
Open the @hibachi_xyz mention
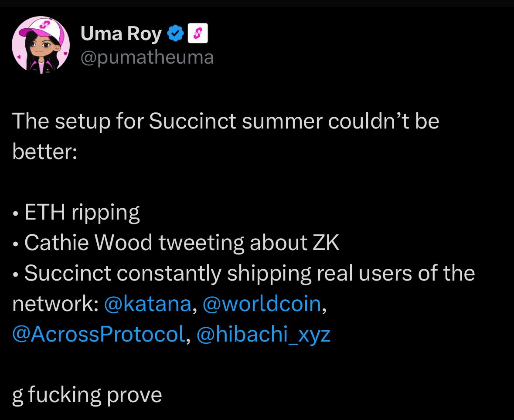[264, 334]
